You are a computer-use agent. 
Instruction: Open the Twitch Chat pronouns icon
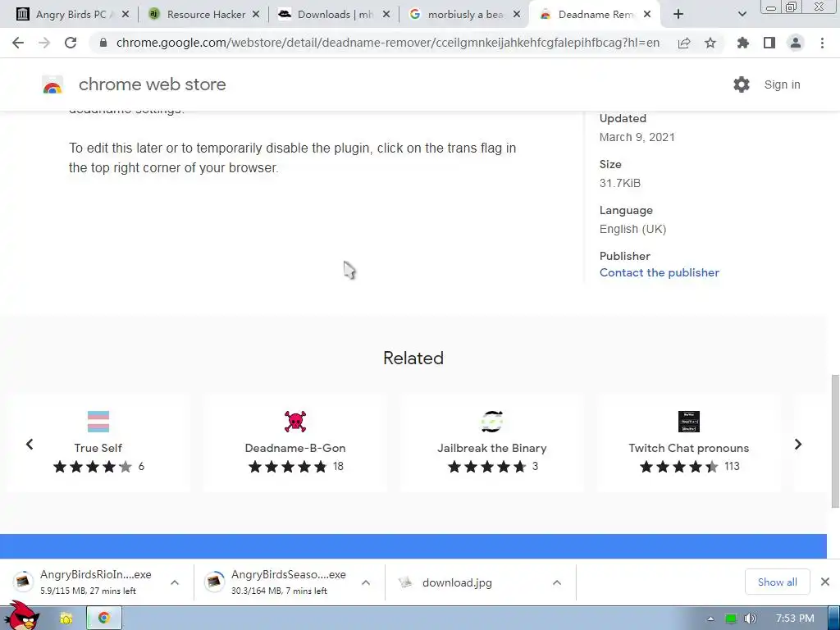689,422
